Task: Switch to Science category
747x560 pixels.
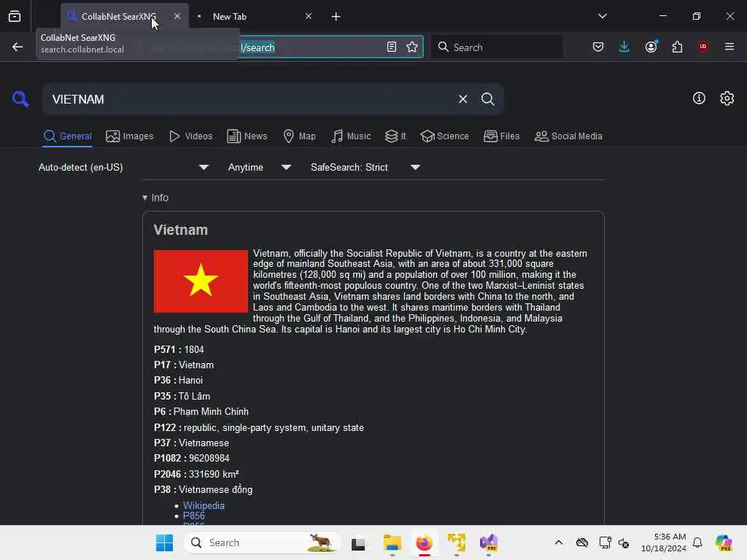Action: click(x=444, y=136)
